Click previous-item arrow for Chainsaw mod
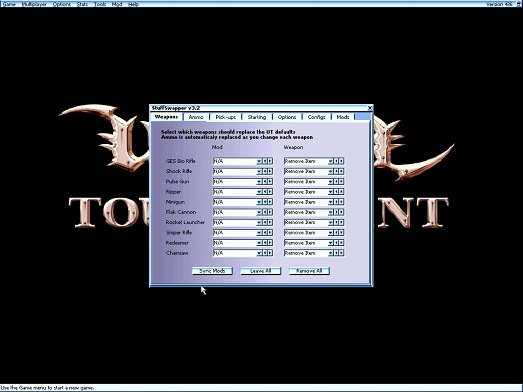Screen dimensions: 523x392 [265, 253]
